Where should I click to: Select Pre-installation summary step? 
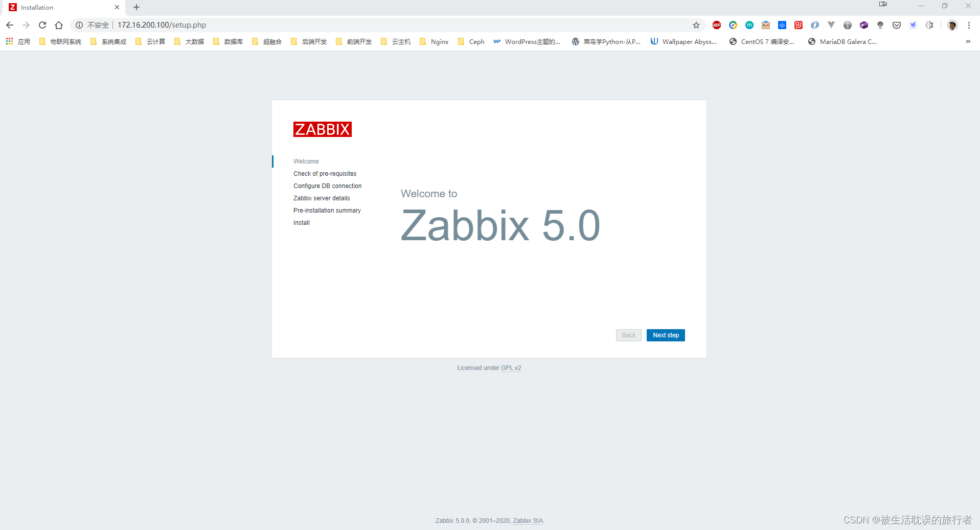click(x=327, y=211)
